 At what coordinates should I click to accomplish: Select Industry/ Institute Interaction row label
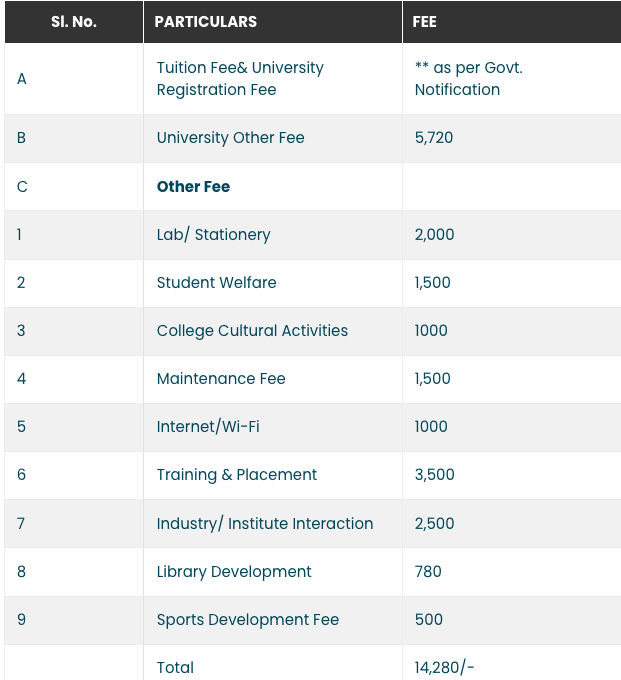[x=265, y=524]
